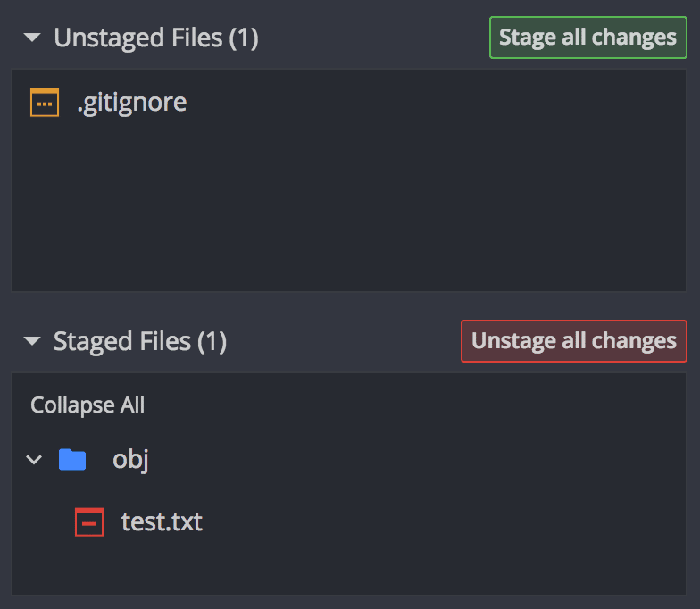Click the blue obj folder icon
This screenshot has height=609, width=700.
pyautogui.click(x=72, y=460)
